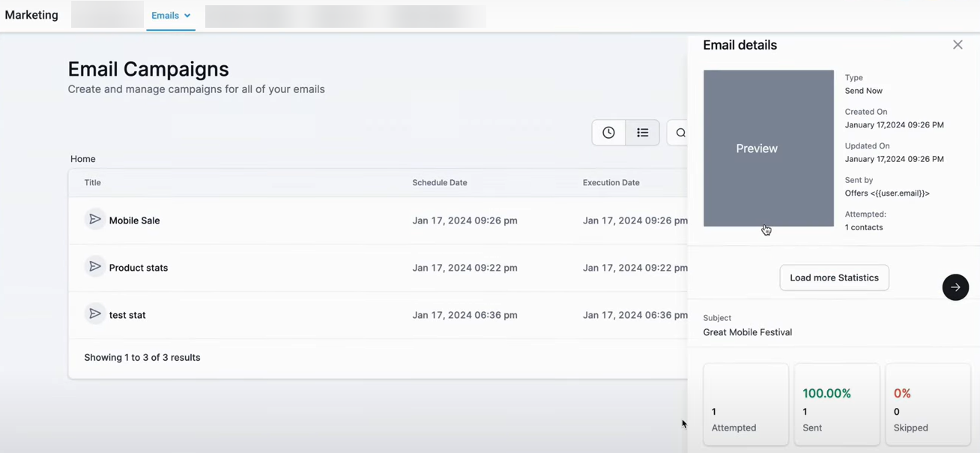
Task: Click the Schedule Date column header
Action: [440, 182]
